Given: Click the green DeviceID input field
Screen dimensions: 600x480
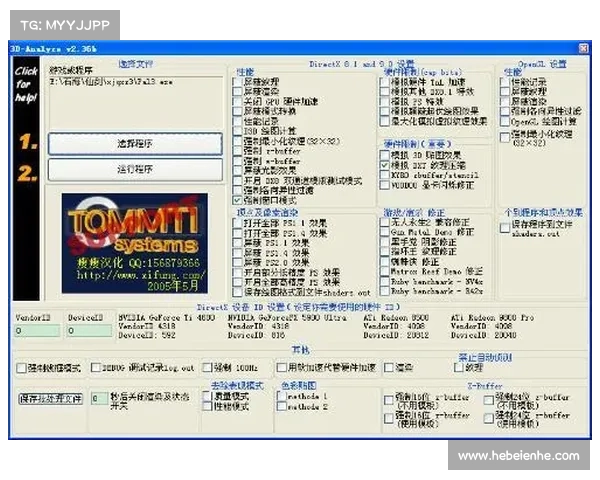Looking at the screenshot, I should pos(89,331).
